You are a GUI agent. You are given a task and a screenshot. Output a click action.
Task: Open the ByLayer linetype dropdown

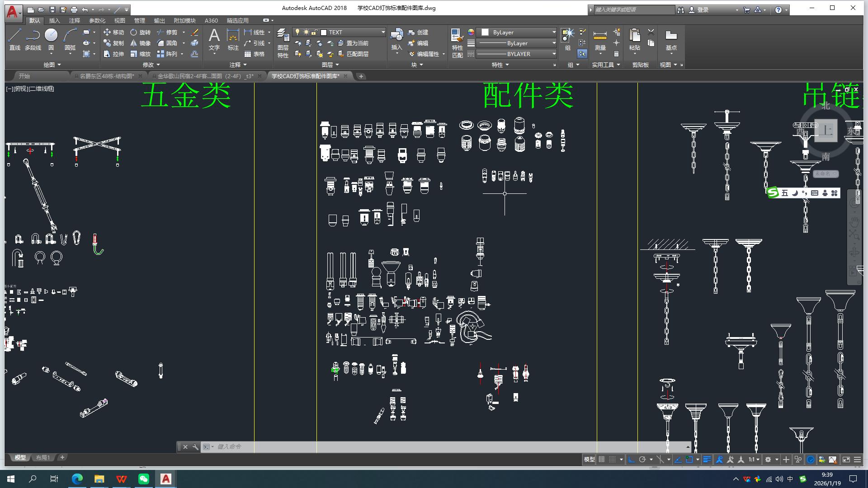coord(515,43)
